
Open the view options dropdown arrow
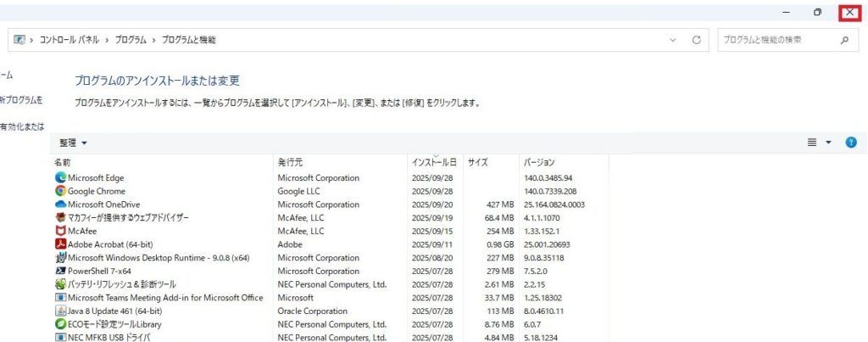click(x=828, y=143)
